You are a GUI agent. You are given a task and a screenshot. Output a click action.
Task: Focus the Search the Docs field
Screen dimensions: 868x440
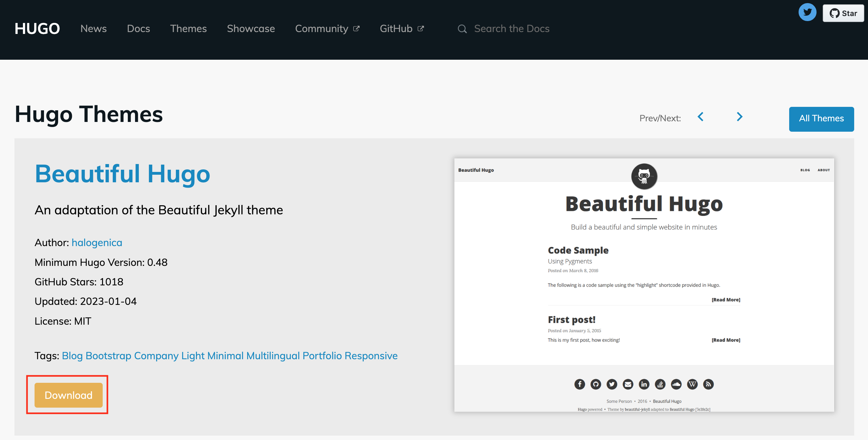point(512,29)
